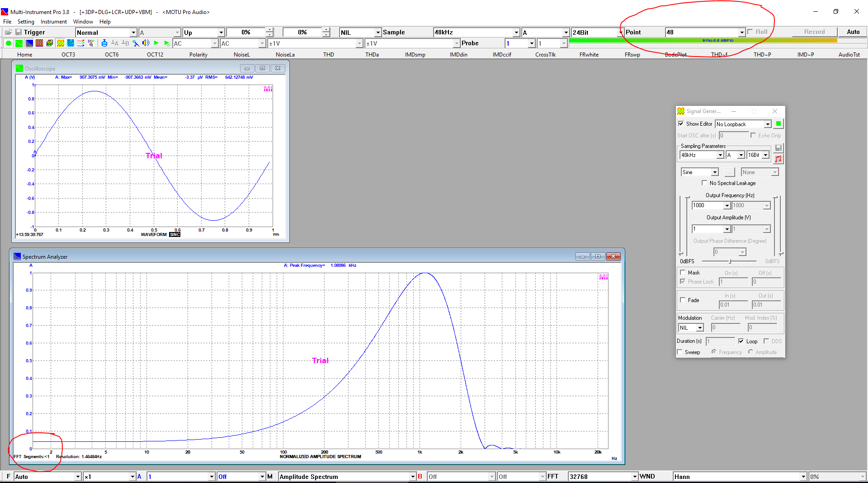868x483 pixels.
Task: Click the right vertical amplitude slider in Signal Generator
Action: 780,226
